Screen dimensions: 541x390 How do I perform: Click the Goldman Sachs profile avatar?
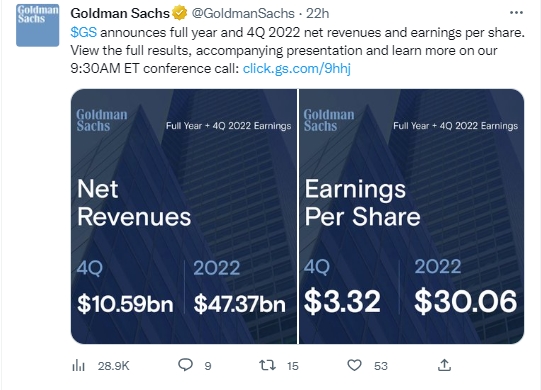click(38, 25)
